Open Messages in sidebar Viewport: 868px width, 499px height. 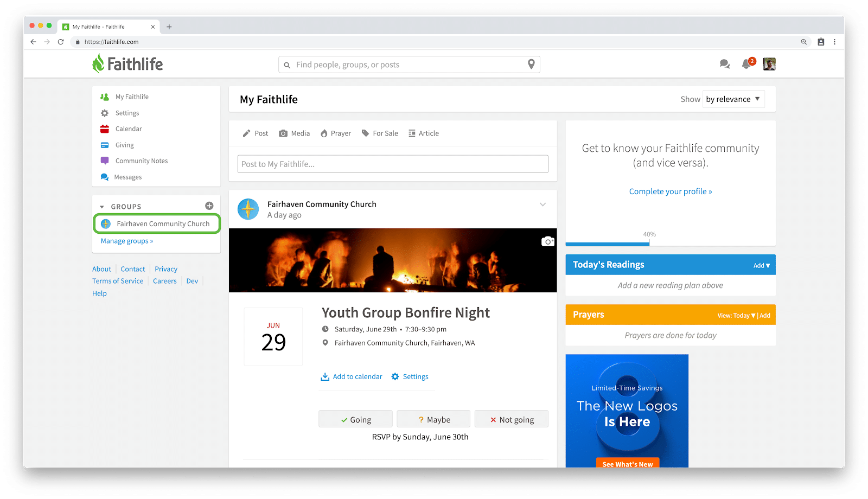127,177
